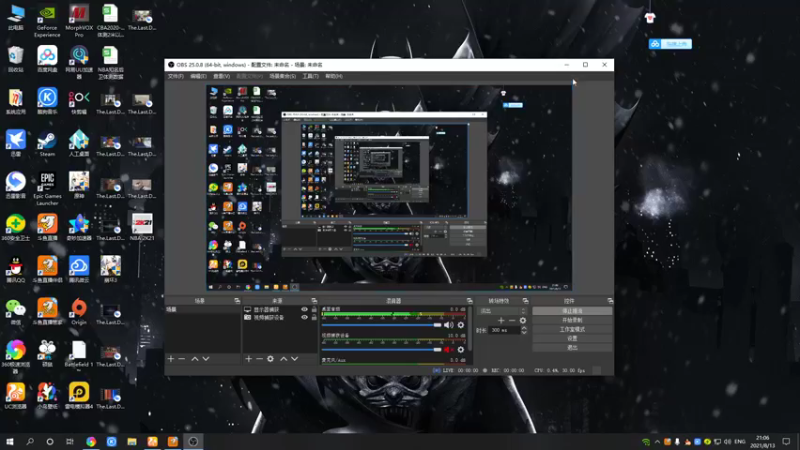Viewport: 800px width, 450px height.
Task: Add a transition with the plus icon
Action: (x=501, y=320)
